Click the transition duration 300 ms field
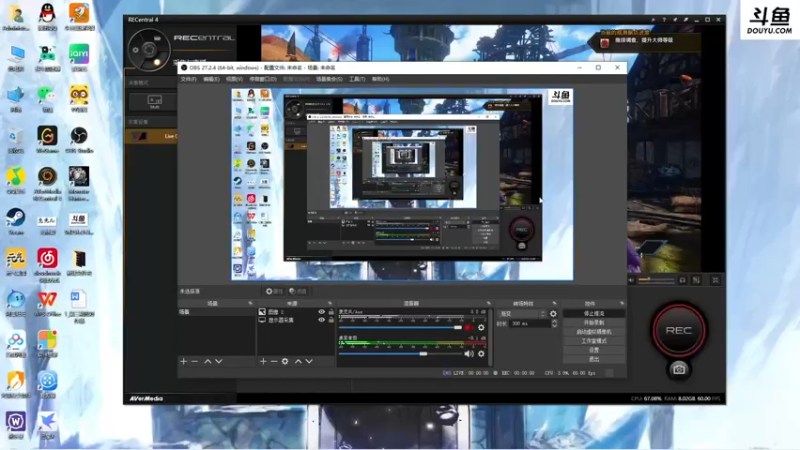Image resolution: width=800 pixels, height=450 pixels. pyautogui.click(x=530, y=323)
